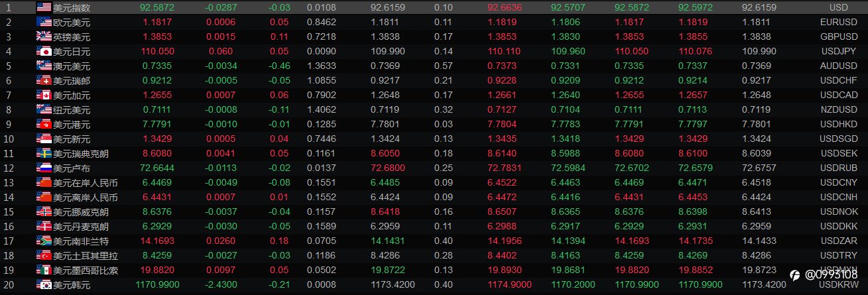Click the Japan flag icon beside 美元日元
868x295 pixels.
(44, 51)
